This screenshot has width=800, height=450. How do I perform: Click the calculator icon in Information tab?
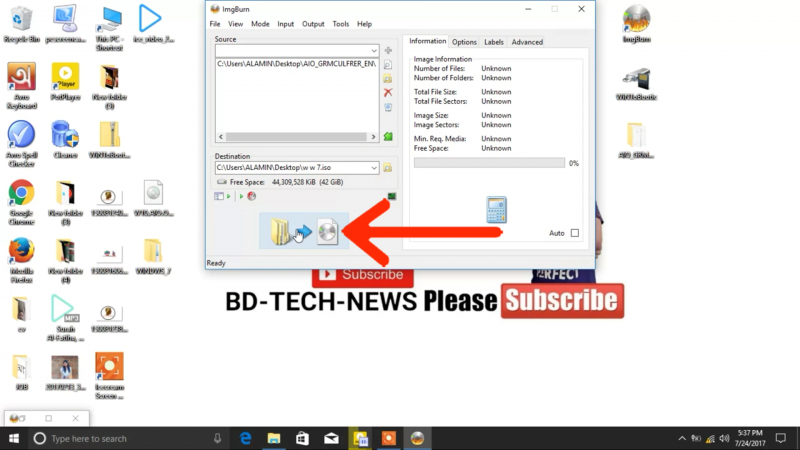point(496,210)
